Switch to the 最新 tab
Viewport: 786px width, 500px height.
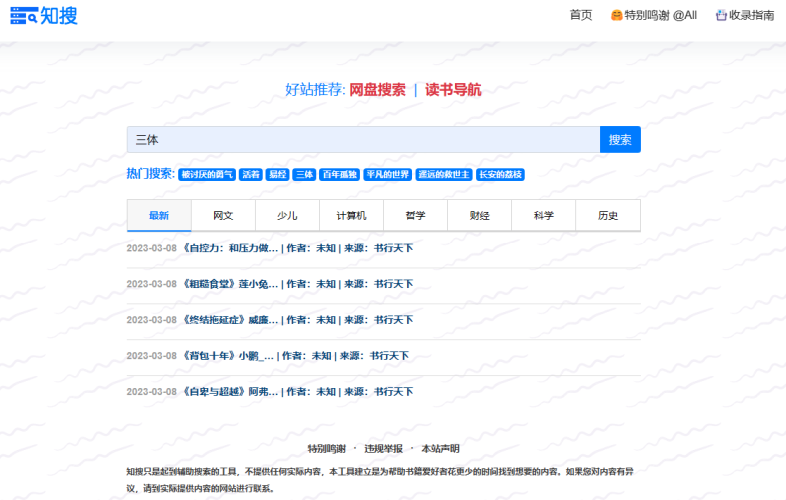coord(159,216)
